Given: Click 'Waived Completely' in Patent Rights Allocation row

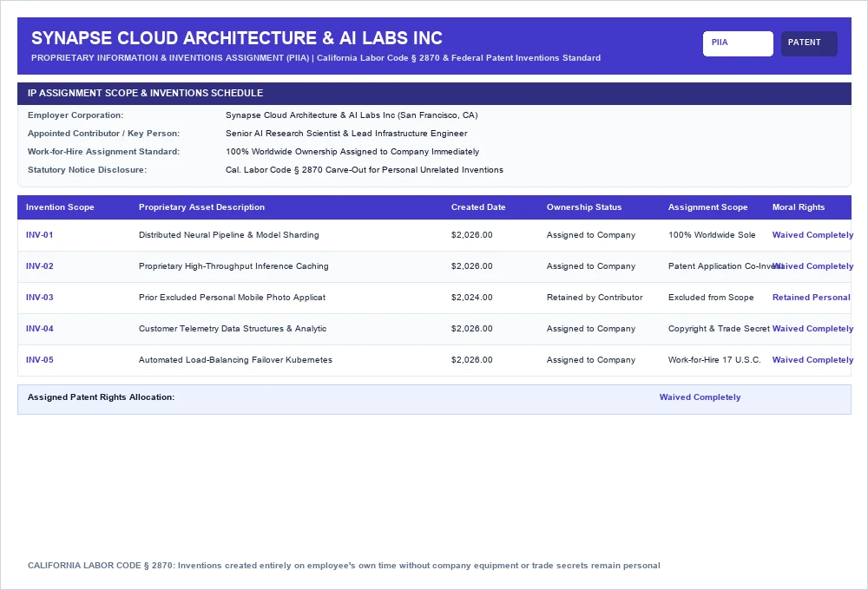Looking at the screenshot, I should pos(700,397).
